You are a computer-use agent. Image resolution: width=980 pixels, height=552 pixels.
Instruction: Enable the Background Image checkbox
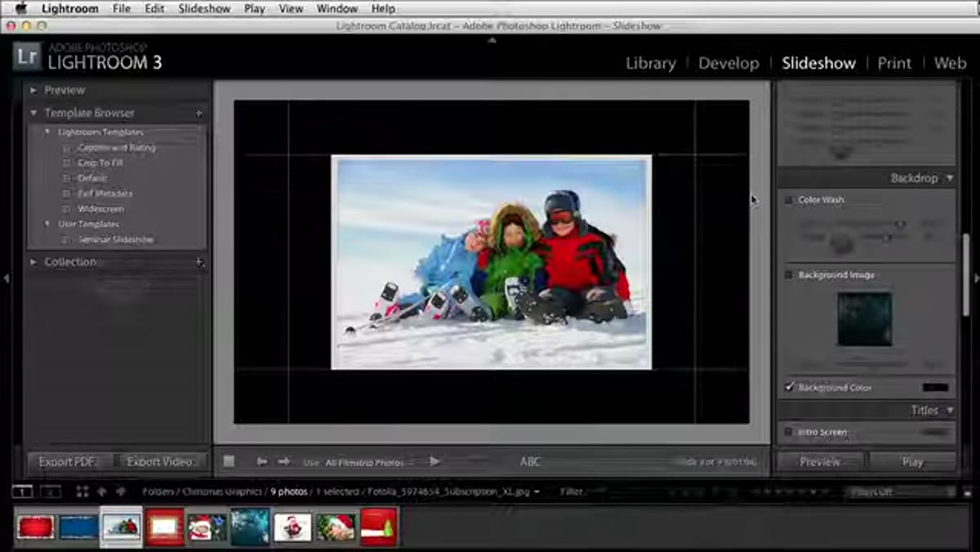click(789, 275)
